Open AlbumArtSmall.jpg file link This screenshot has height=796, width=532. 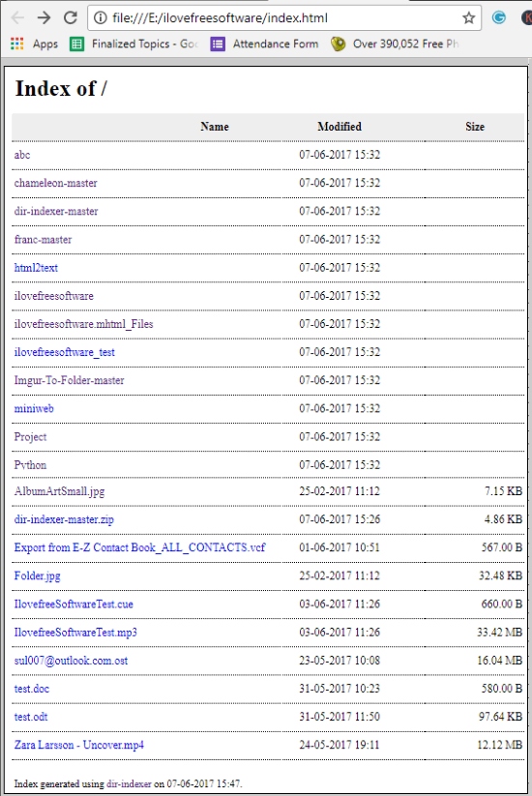click(59, 491)
